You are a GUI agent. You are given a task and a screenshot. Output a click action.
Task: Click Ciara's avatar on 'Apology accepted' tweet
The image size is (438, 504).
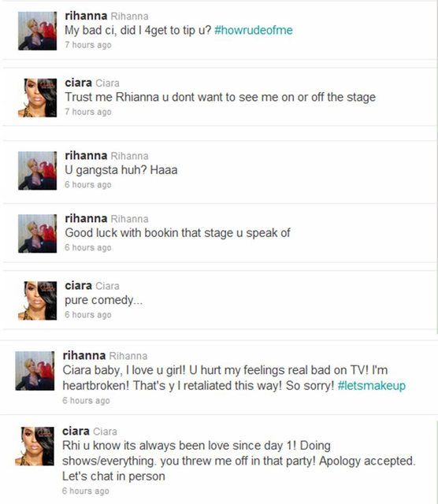35,447
